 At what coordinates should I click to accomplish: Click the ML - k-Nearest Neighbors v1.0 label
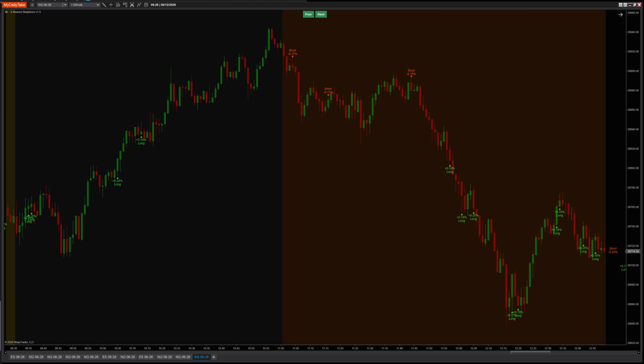[23, 12]
